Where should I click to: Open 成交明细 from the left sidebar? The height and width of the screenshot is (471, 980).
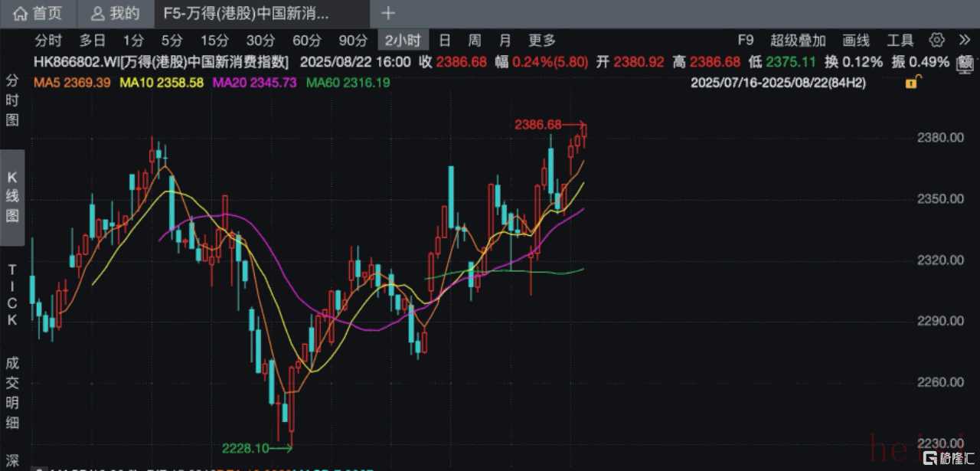point(12,392)
